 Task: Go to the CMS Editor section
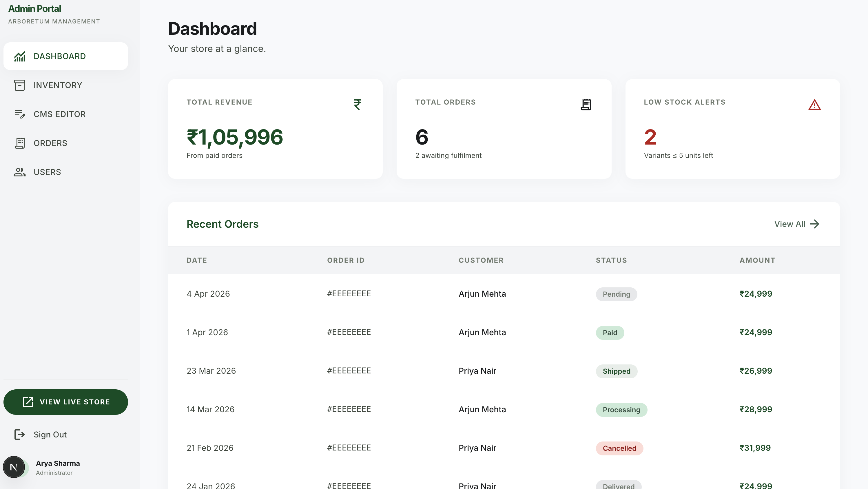click(x=66, y=114)
